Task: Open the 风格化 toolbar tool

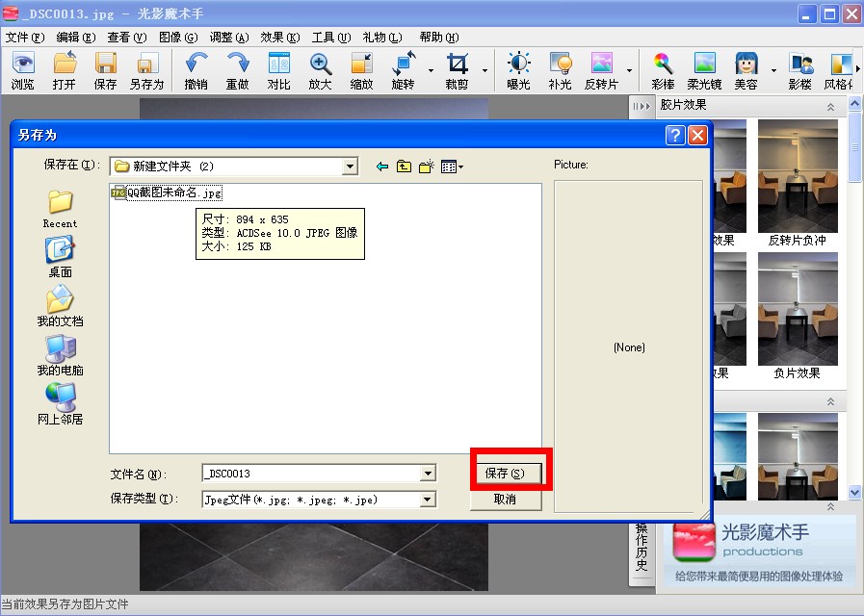Action: 839,70
